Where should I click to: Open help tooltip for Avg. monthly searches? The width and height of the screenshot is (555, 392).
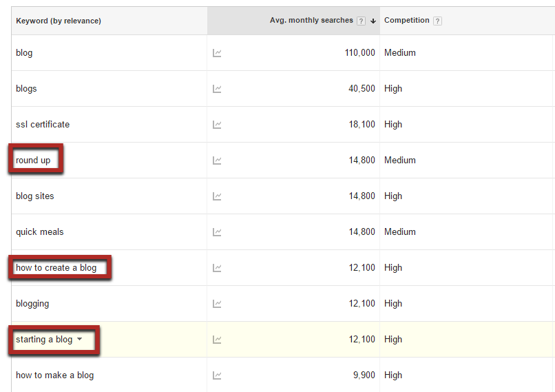tap(361, 21)
